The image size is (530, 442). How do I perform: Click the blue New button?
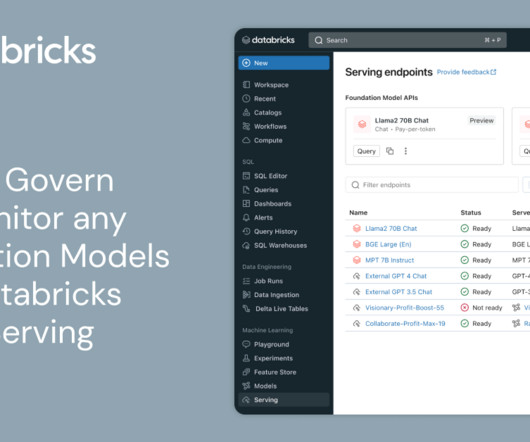(x=284, y=63)
